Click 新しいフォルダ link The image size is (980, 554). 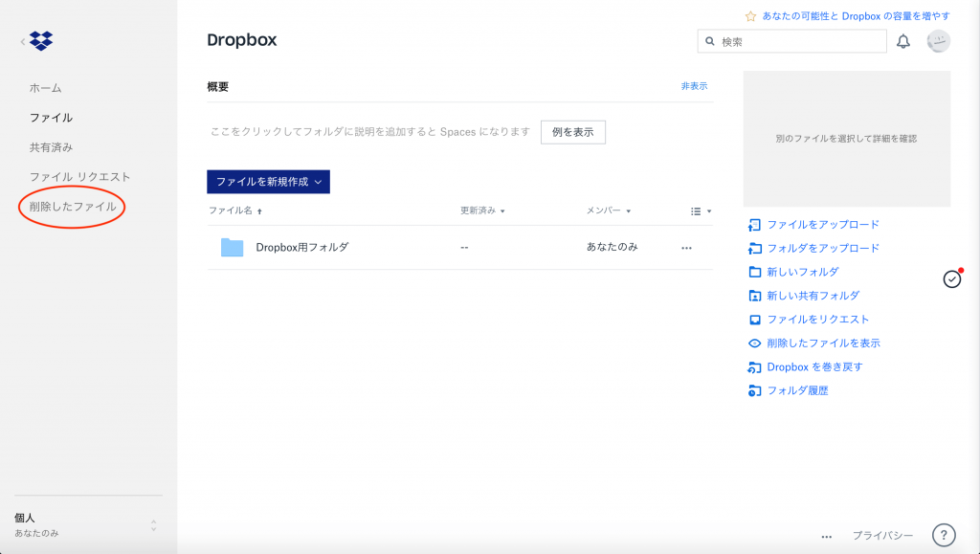click(803, 272)
